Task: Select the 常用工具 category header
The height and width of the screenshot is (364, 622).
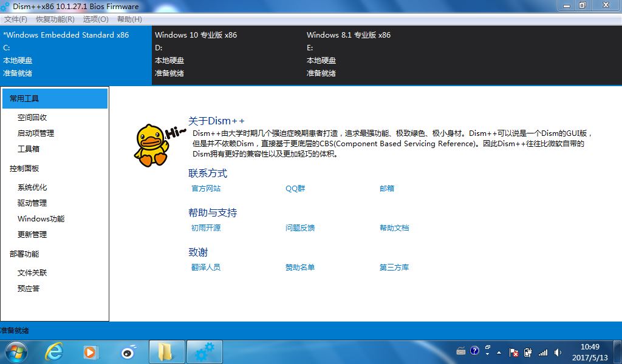Action: click(x=55, y=99)
